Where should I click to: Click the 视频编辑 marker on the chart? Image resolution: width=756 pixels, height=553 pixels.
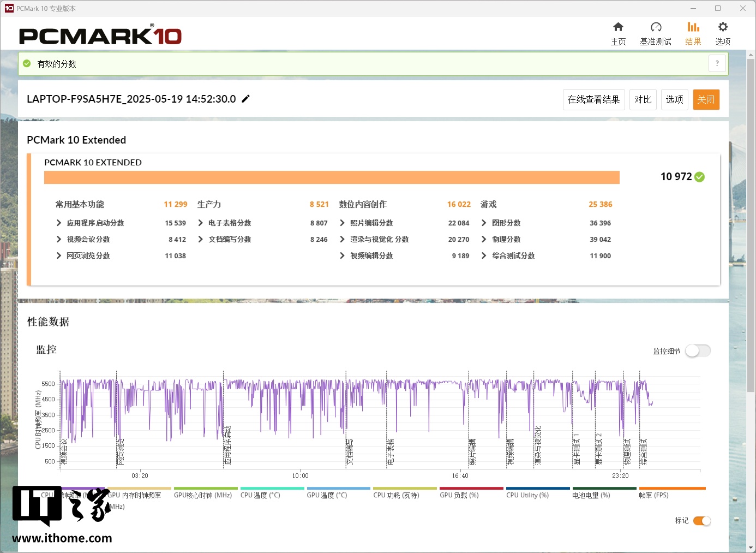click(511, 451)
